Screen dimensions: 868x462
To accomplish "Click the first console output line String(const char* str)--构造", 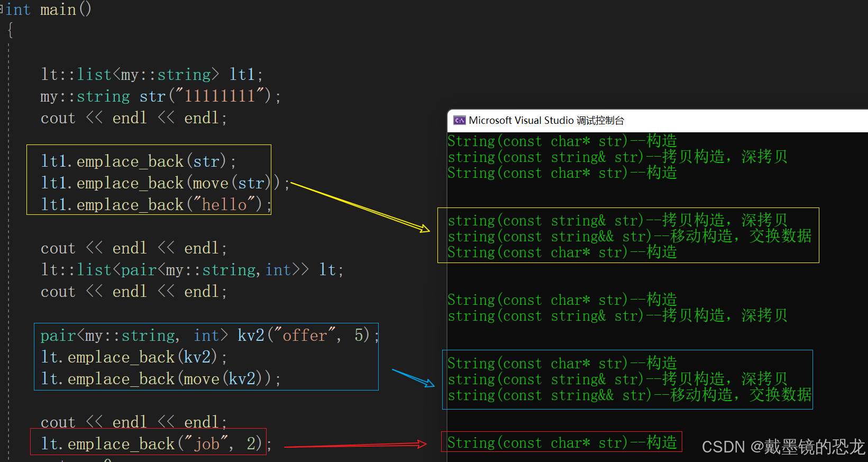I will click(x=562, y=141).
